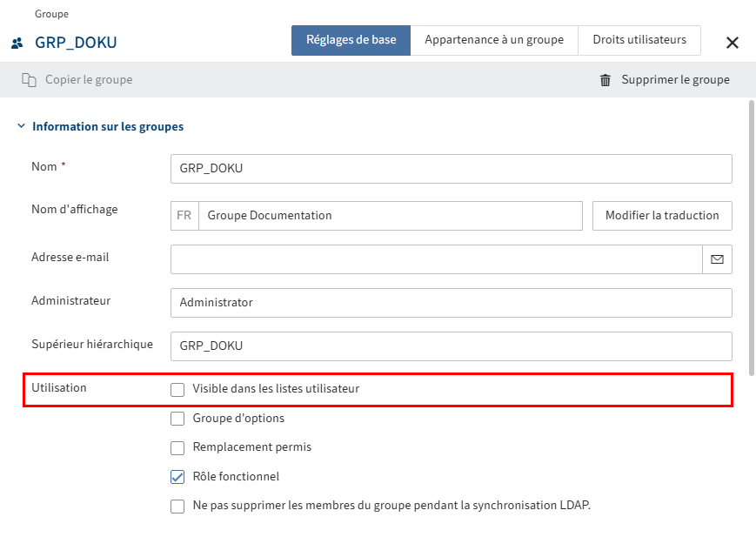The image size is (756, 537).
Task: Click the Administrateur input field
Action: click(450, 302)
